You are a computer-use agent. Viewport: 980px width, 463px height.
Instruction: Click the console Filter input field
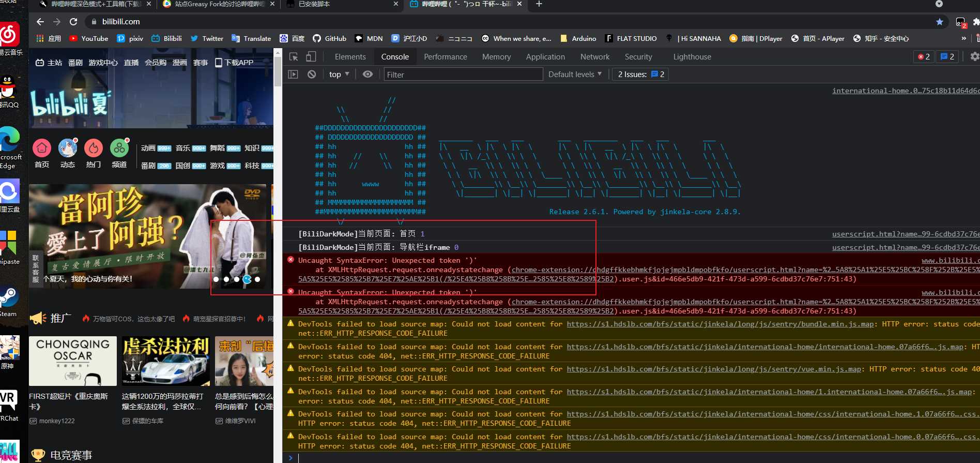pos(463,74)
